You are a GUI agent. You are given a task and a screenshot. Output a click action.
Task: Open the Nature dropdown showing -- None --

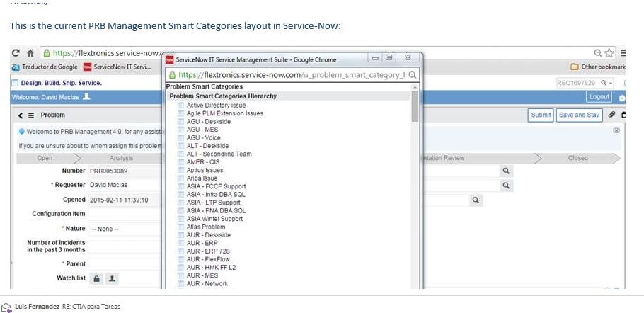tap(125, 229)
